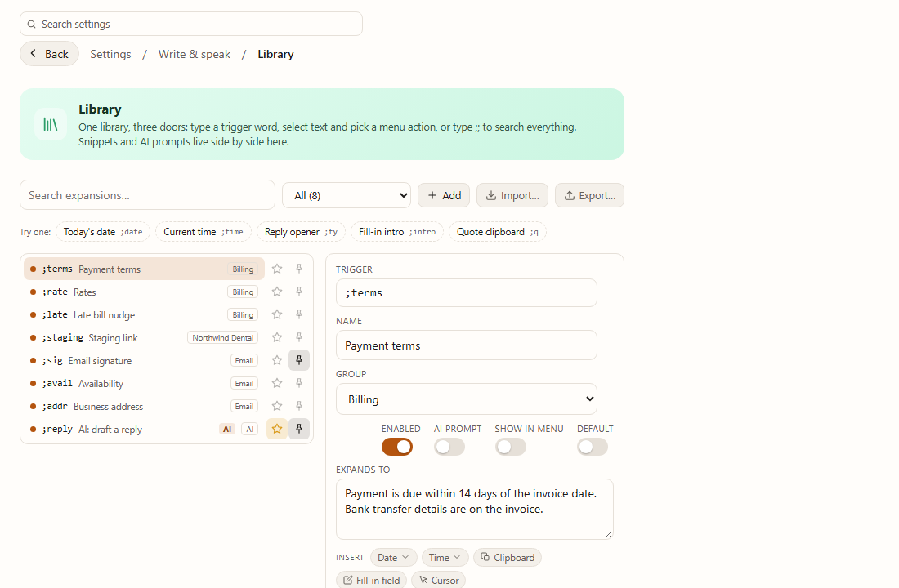The width and height of the screenshot is (899, 588).
Task: Click the Billing tag on ;rate row
Action: pyautogui.click(x=243, y=292)
